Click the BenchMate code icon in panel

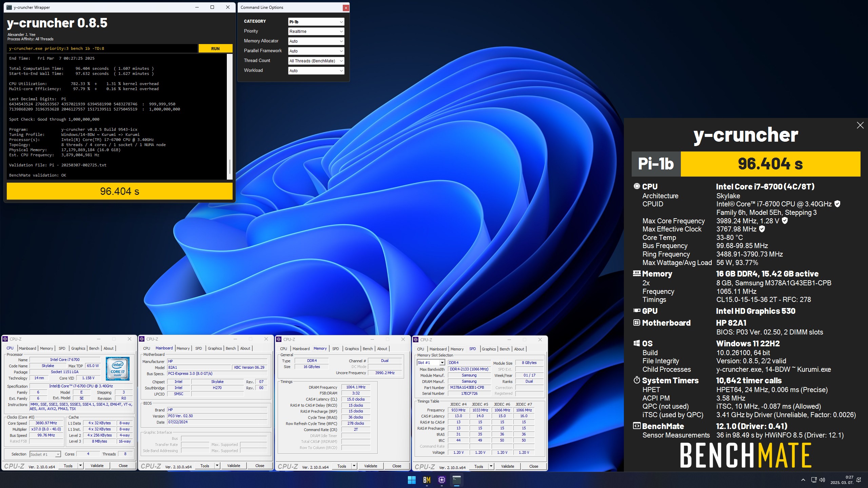point(637,426)
